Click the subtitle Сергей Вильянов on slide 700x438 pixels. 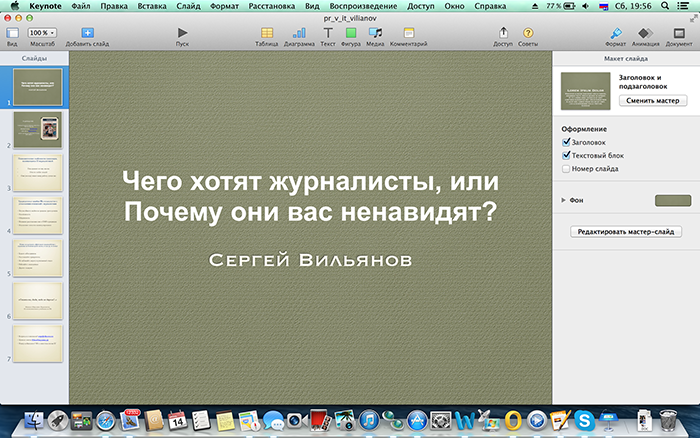(x=310, y=260)
